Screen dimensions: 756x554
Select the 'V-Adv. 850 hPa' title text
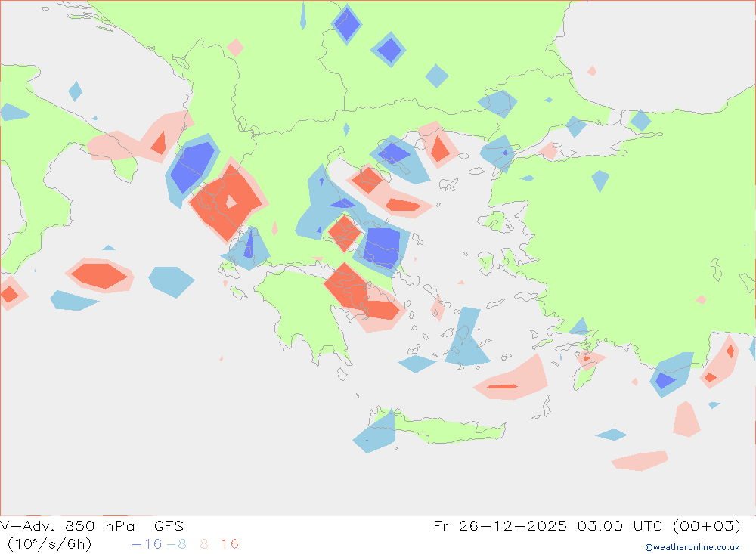[x=67, y=525]
